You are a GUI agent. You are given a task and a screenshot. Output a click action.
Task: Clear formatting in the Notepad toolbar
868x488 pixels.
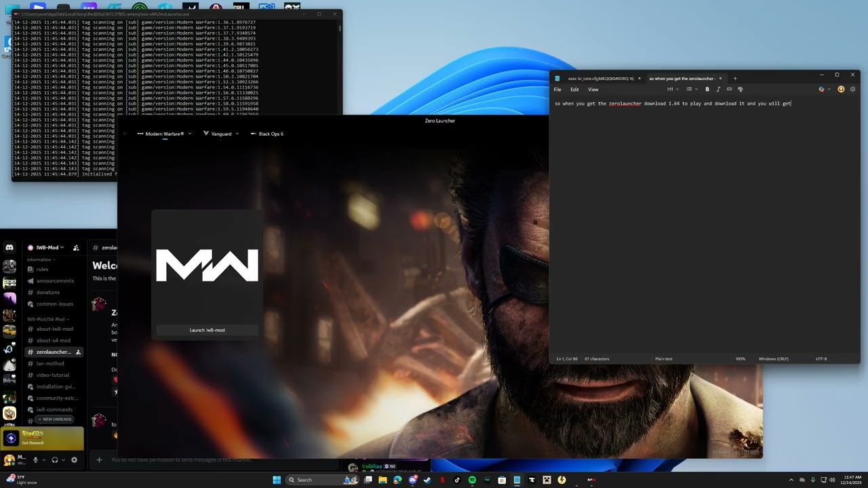pyautogui.click(x=740, y=89)
